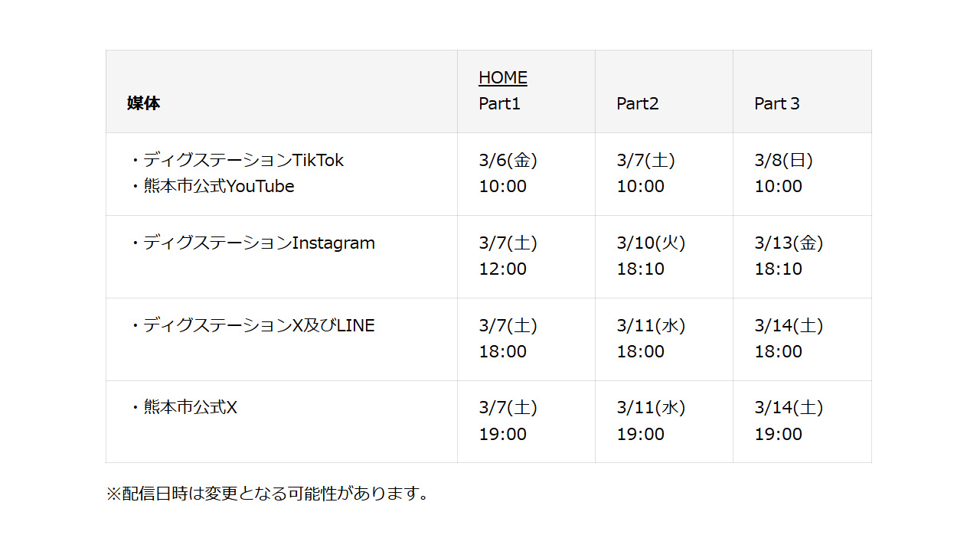Click the 媒体 column header

coord(143,103)
